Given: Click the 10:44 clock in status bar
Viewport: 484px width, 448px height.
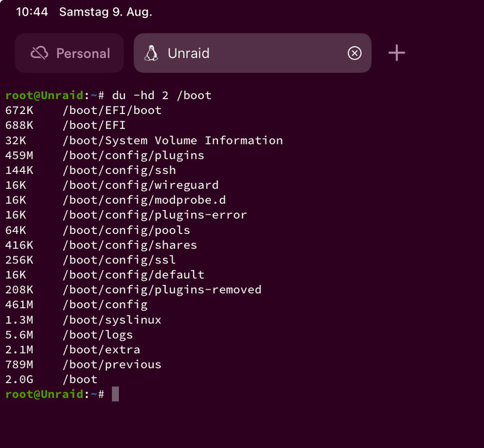Looking at the screenshot, I should pos(32,12).
